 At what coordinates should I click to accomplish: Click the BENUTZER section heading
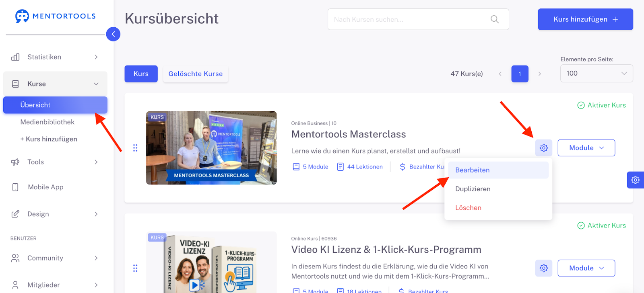click(x=23, y=238)
